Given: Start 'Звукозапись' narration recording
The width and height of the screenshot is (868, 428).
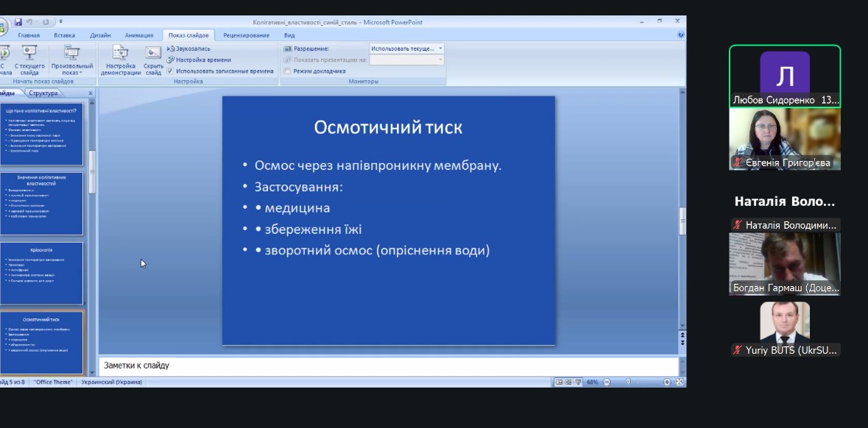Looking at the screenshot, I should click(x=188, y=49).
